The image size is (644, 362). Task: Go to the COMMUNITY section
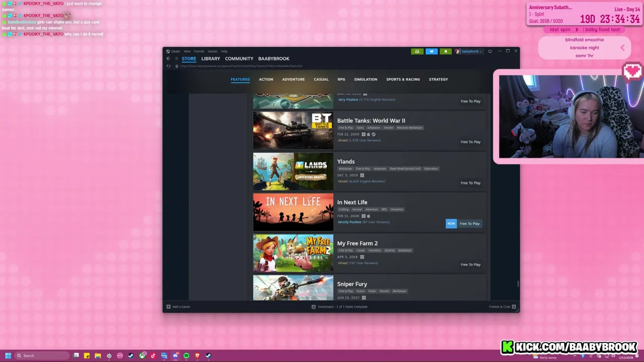239,59
